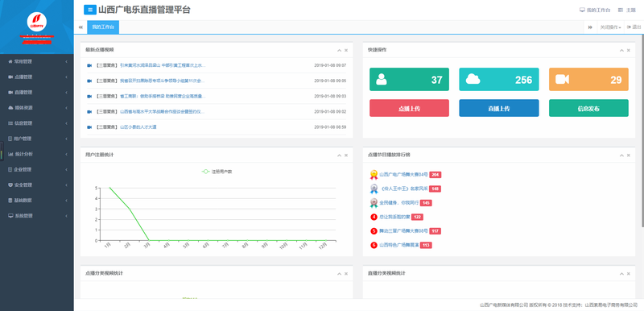644x311 pixels.
Task: Click the video icon of the 09:03 news row
Action: [89, 96]
